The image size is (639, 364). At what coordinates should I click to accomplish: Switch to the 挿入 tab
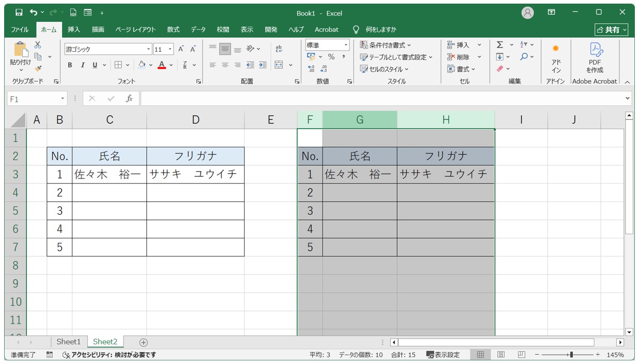point(74,29)
